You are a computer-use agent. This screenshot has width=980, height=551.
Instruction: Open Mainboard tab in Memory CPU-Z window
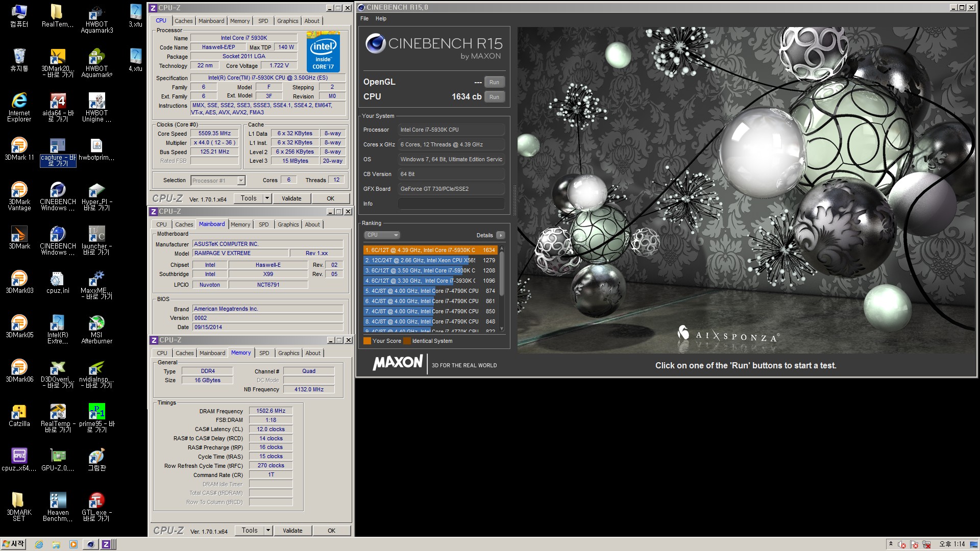[212, 353]
